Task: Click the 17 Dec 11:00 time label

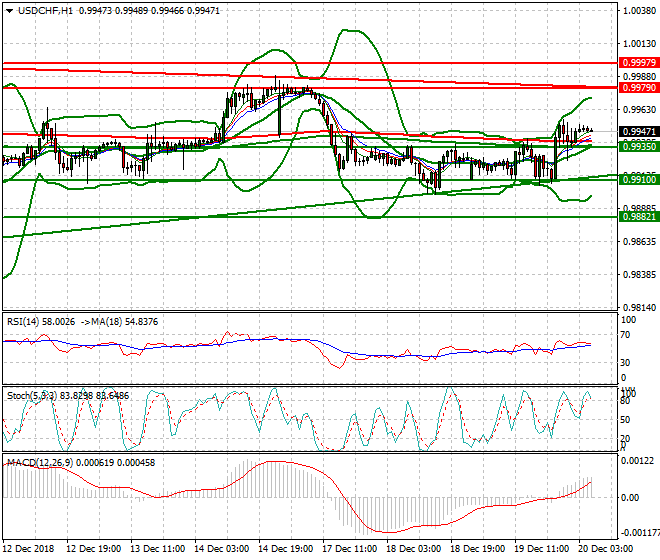Action: (349, 549)
